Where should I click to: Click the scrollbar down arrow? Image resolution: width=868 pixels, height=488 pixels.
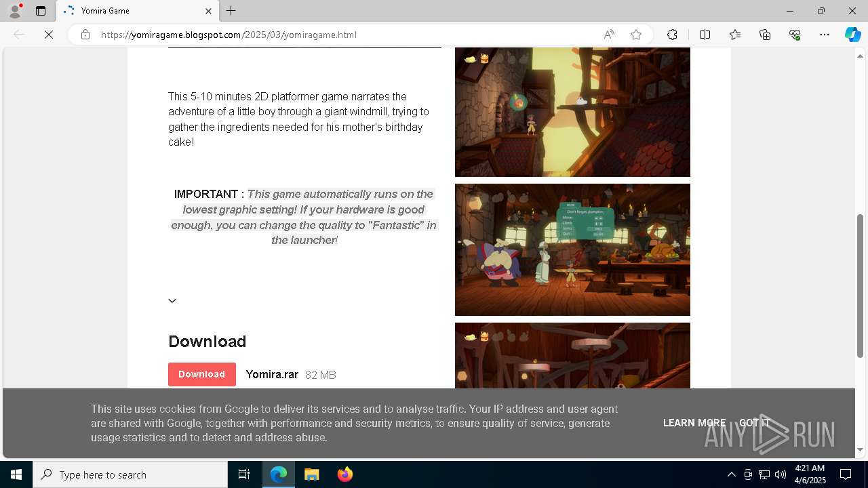click(861, 449)
